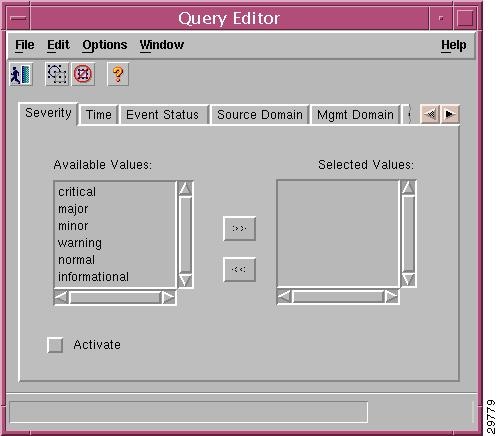Open the File menu
This screenshot has height=436, width=497.
tap(25, 45)
